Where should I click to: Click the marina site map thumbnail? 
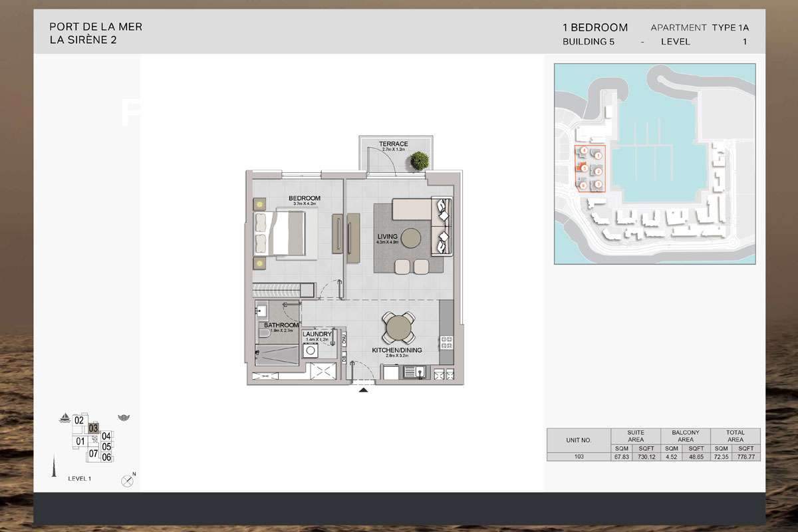tap(654, 164)
